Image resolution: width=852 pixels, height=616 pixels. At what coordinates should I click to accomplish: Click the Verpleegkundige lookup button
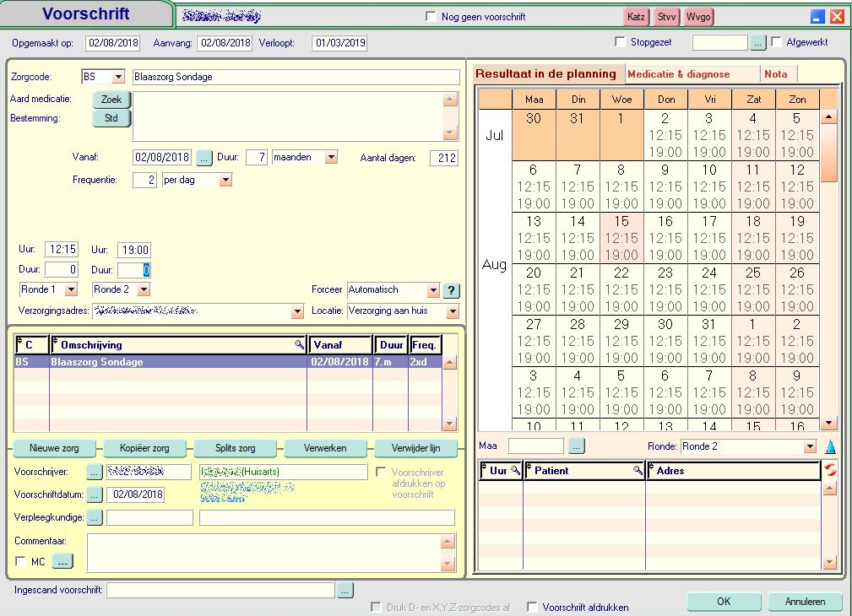(94, 517)
